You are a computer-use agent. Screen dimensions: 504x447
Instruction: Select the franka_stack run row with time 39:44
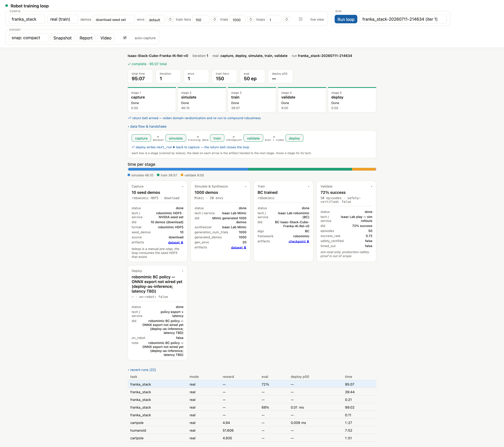click(252, 392)
